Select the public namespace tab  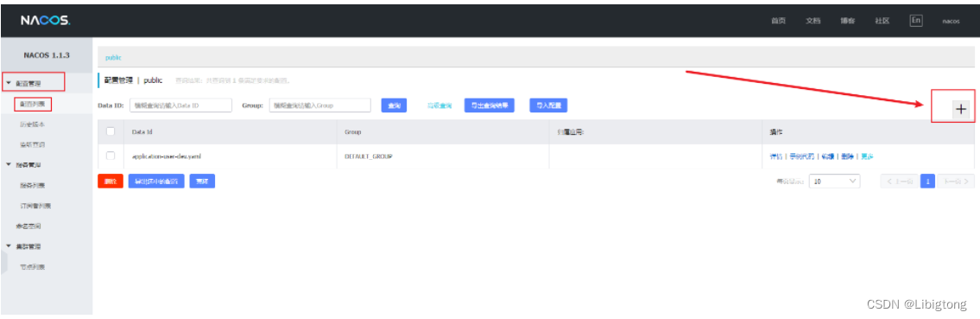click(x=113, y=57)
